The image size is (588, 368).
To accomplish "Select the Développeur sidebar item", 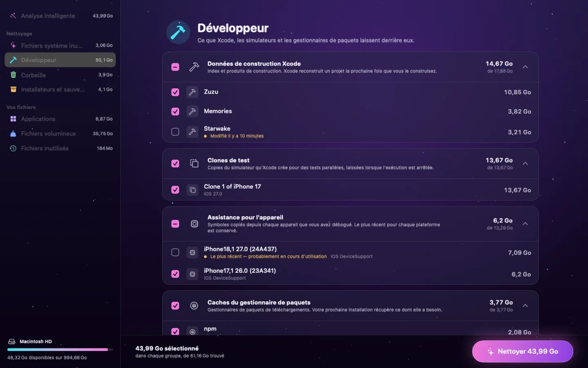I will 60,60.
